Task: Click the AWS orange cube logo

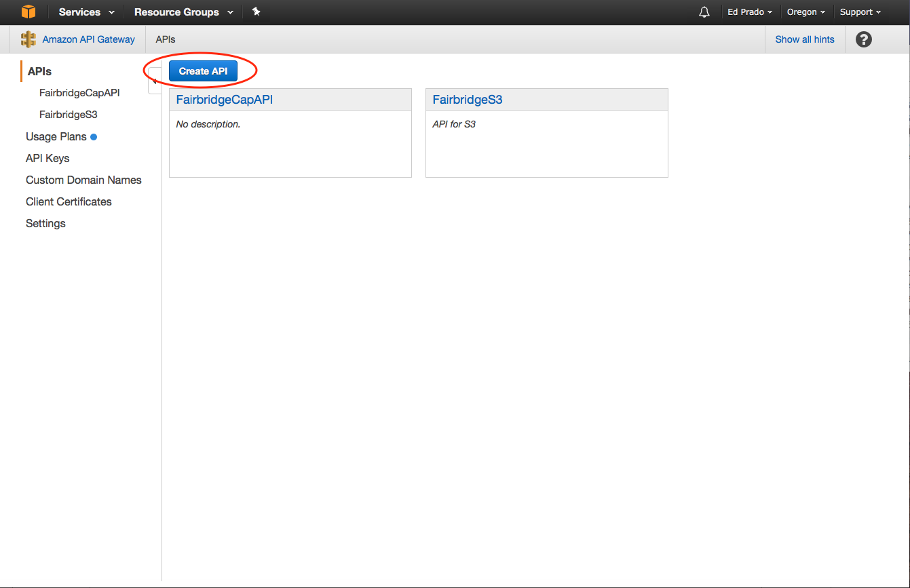Action: [x=28, y=12]
